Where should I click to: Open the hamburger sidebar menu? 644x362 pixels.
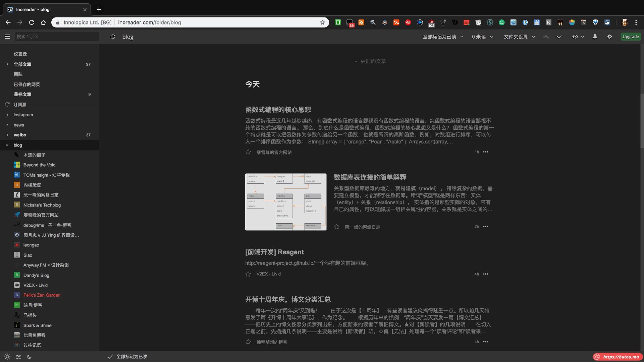click(7, 37)
